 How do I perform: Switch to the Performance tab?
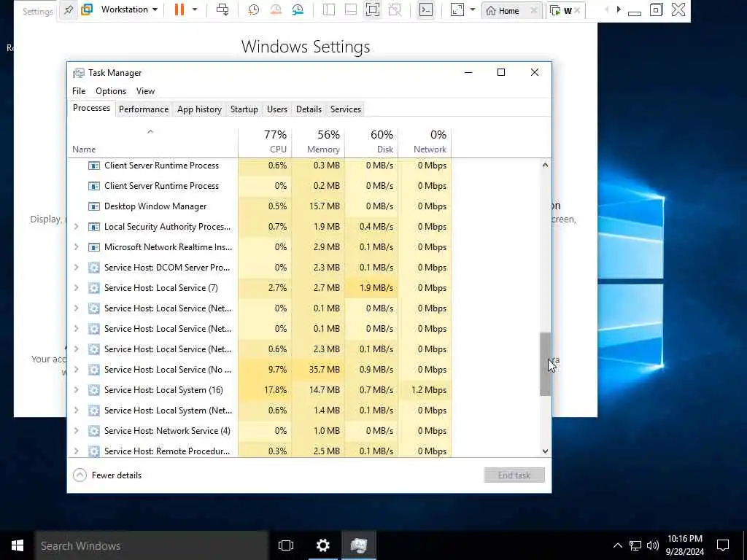(144, 109)
